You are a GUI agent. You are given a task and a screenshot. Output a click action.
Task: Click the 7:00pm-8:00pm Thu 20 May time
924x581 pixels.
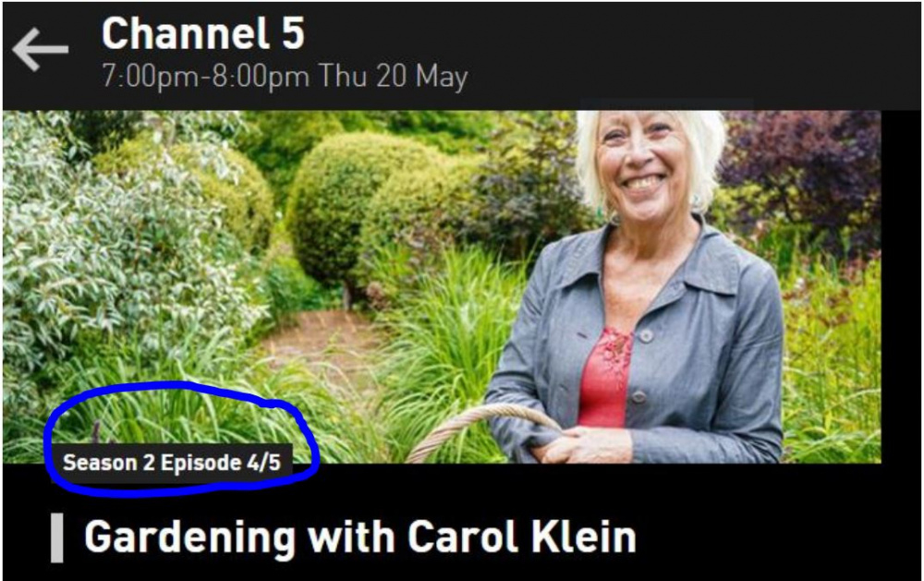[285, 77]
